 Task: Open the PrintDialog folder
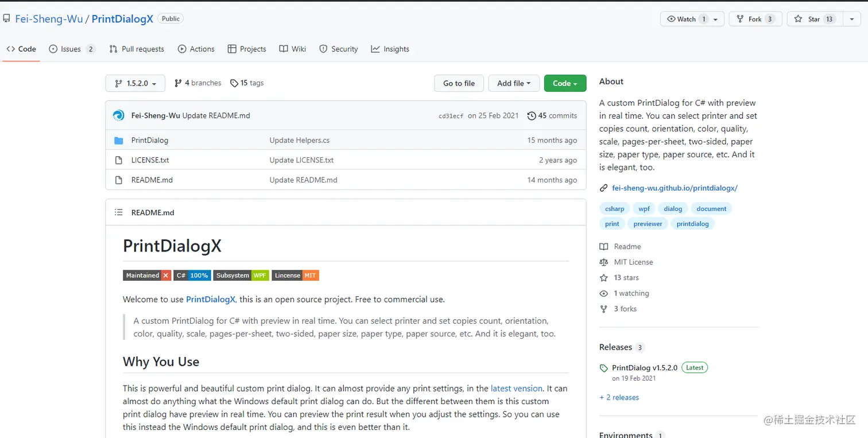[150, 140]
